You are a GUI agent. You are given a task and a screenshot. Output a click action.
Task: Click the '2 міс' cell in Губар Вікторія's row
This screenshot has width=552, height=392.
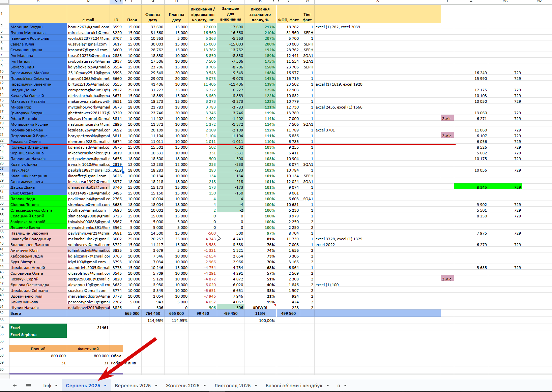click(447, 119)
